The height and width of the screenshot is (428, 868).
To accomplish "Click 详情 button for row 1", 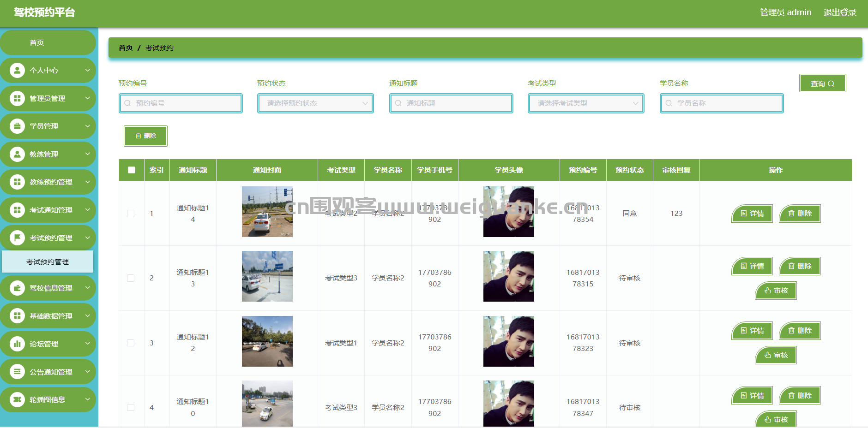I will point(752,214).
